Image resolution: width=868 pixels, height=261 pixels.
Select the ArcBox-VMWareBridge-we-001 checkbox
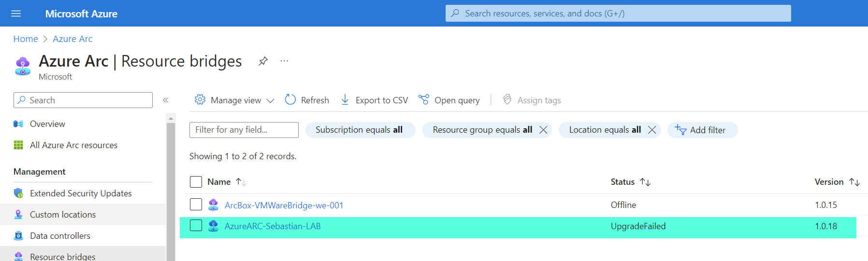(x=196, y=205)
